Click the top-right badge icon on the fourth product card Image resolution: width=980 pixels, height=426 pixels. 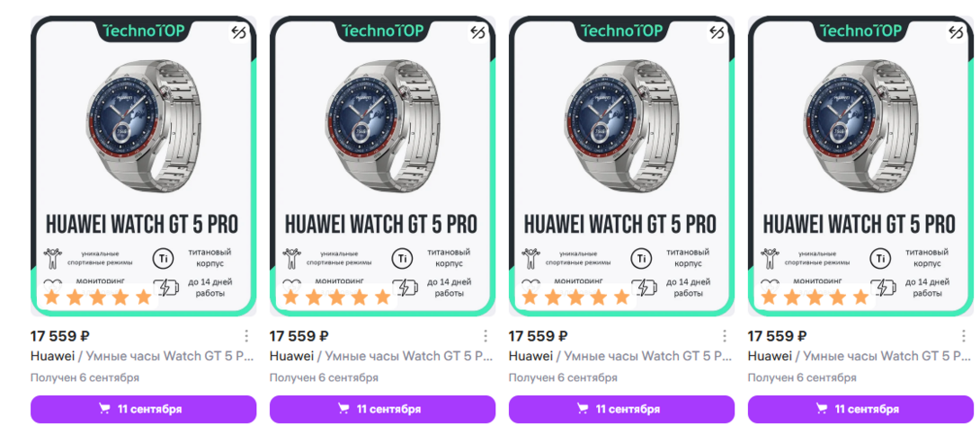coord(956,32)
